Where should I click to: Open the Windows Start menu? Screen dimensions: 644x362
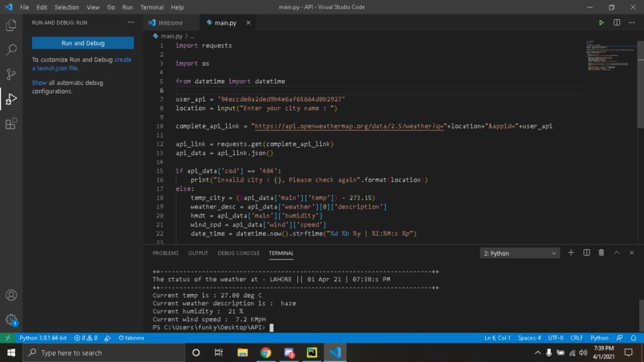(x=11, y=352)
